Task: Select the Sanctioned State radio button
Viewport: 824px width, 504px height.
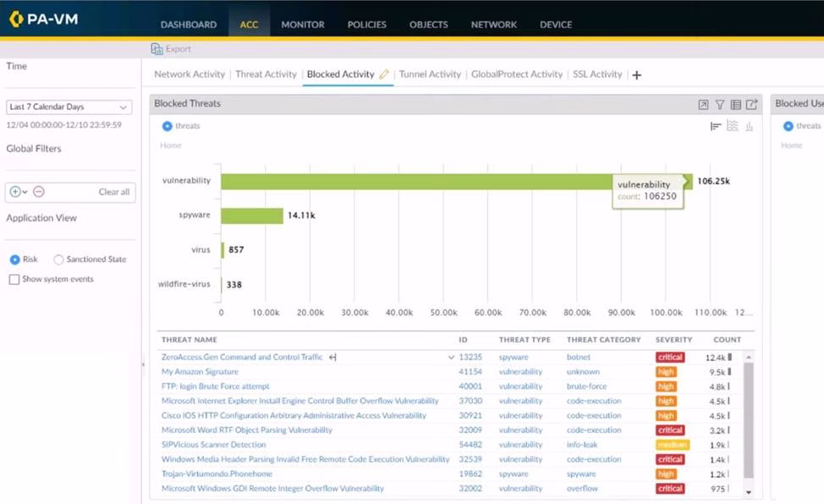Action: (x=58, y=260)
